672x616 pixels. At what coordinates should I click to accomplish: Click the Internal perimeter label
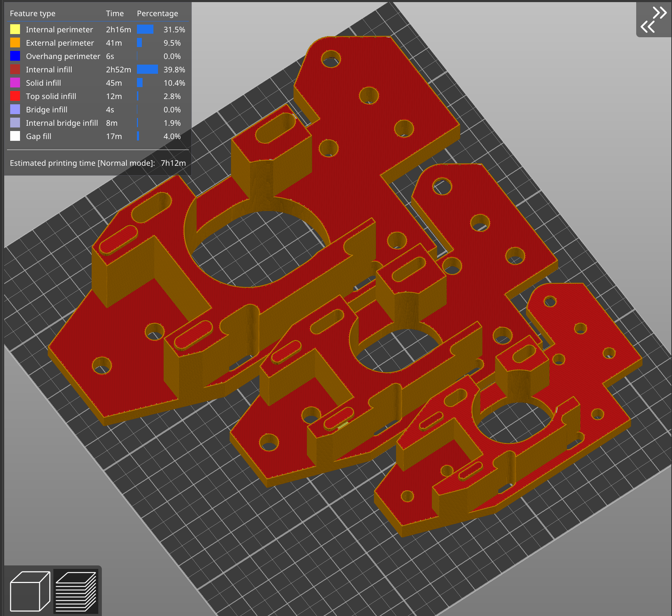(x=59, y=30)
